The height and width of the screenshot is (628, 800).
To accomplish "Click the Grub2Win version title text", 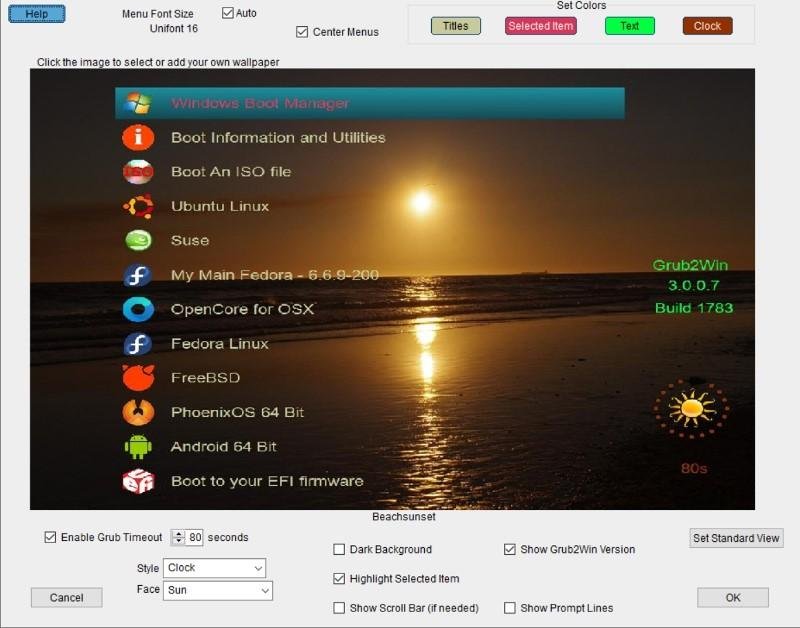I will [690, 265].
